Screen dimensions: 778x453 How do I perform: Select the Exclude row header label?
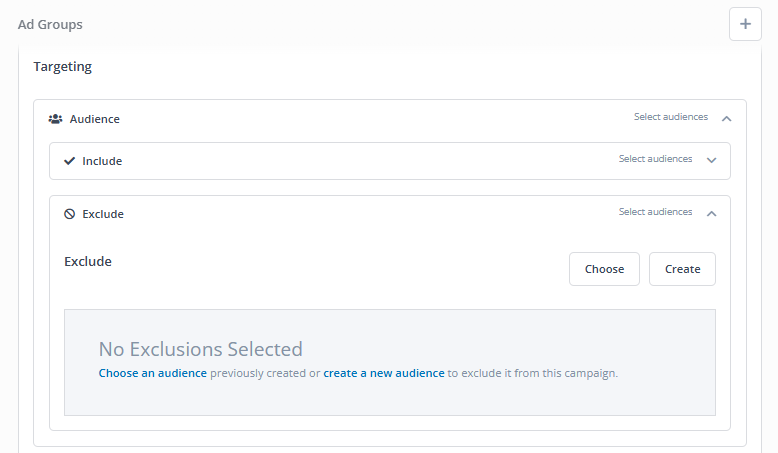(103, 214)
